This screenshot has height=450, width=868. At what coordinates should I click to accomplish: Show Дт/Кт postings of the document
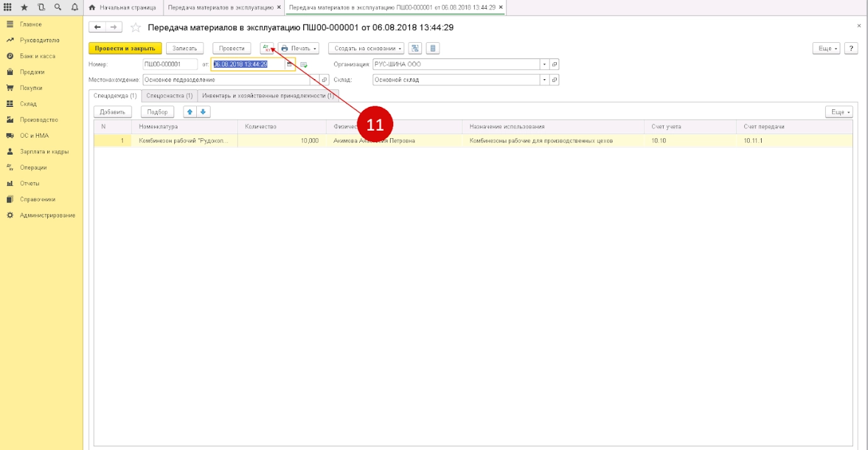tap(267, 48)
